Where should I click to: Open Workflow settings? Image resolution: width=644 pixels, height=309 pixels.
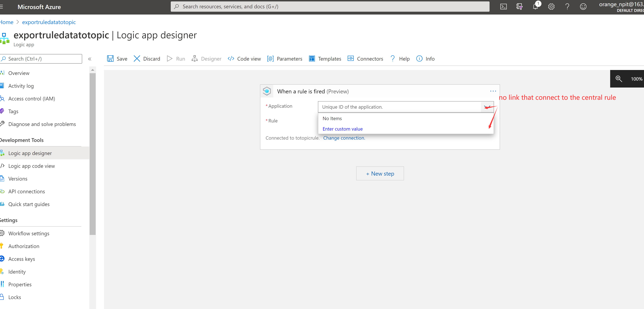(29, 233)
